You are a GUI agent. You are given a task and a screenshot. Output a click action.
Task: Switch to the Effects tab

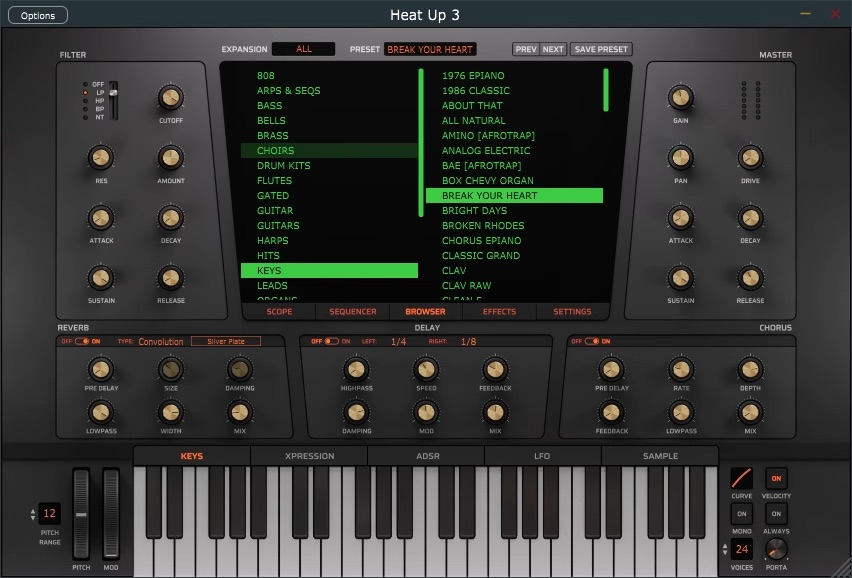click(x=499, y=312)
